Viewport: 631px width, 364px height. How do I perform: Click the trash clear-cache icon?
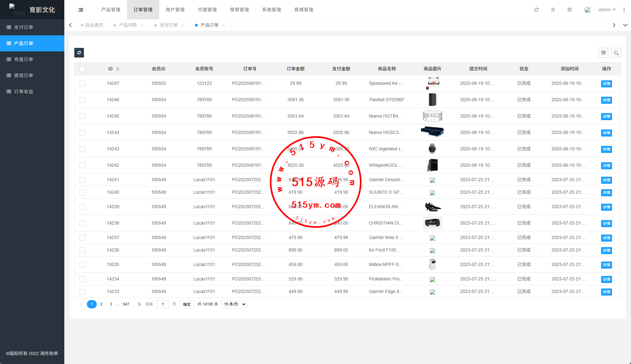tap(553, 10)
